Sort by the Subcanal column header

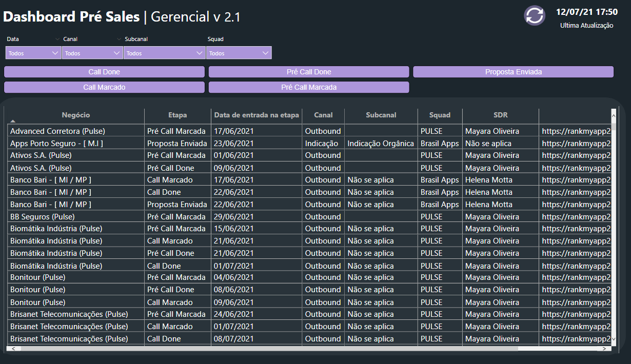(x=381, y=115)
